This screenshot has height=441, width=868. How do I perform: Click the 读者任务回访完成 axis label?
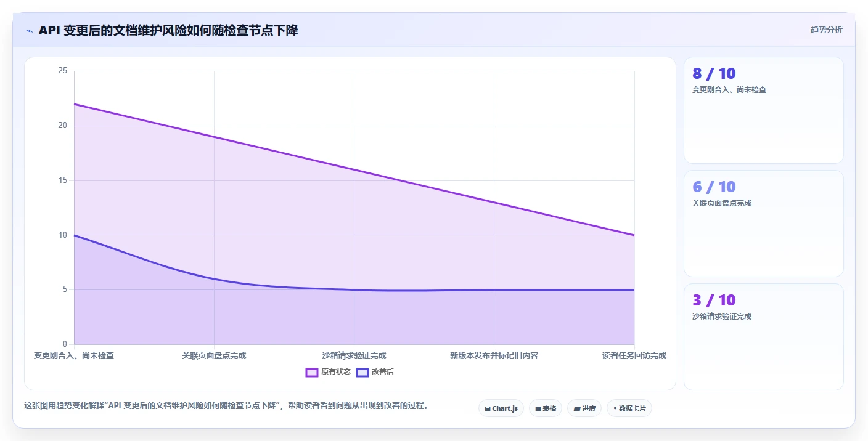pyautogui.click(x=634, y=355)
